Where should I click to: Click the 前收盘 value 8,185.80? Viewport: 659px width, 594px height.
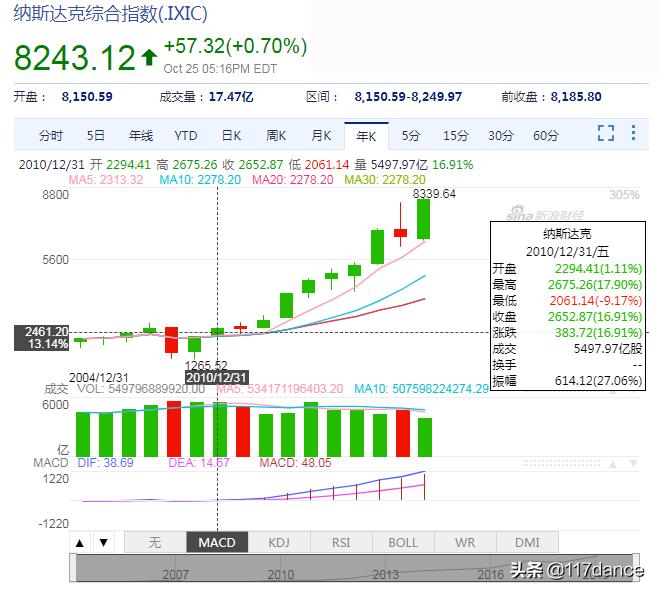pos(576,97)
